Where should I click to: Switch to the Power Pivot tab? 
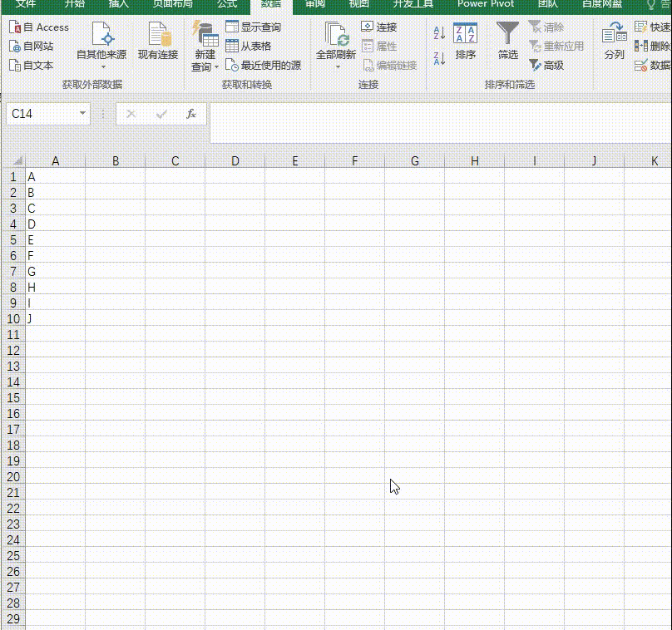[486, 4]
